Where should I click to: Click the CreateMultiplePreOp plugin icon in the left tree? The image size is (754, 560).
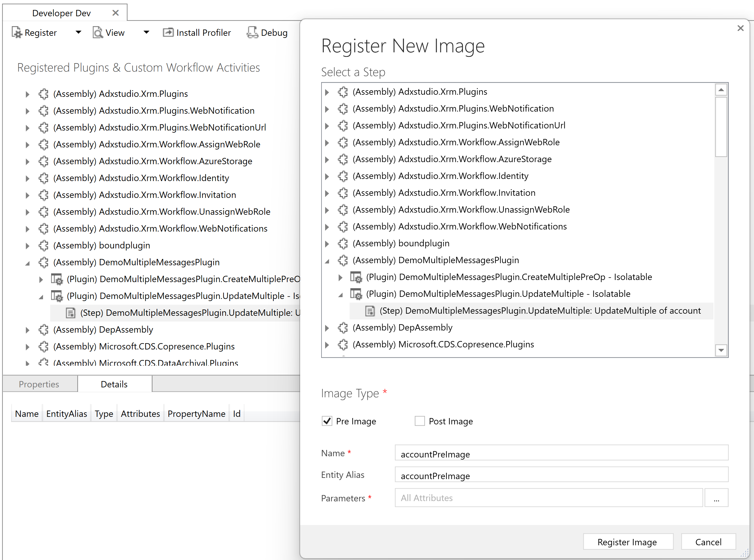57,279
